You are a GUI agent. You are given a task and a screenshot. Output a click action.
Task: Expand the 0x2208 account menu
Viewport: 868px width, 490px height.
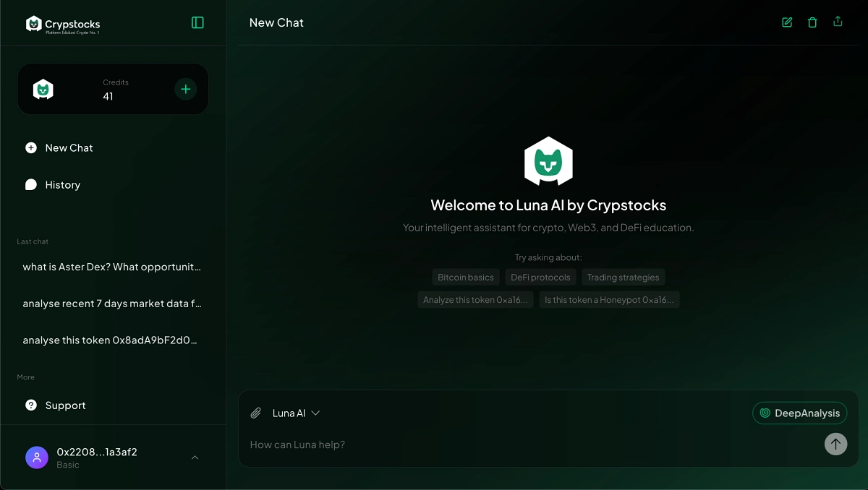click(x=194, y=457)
